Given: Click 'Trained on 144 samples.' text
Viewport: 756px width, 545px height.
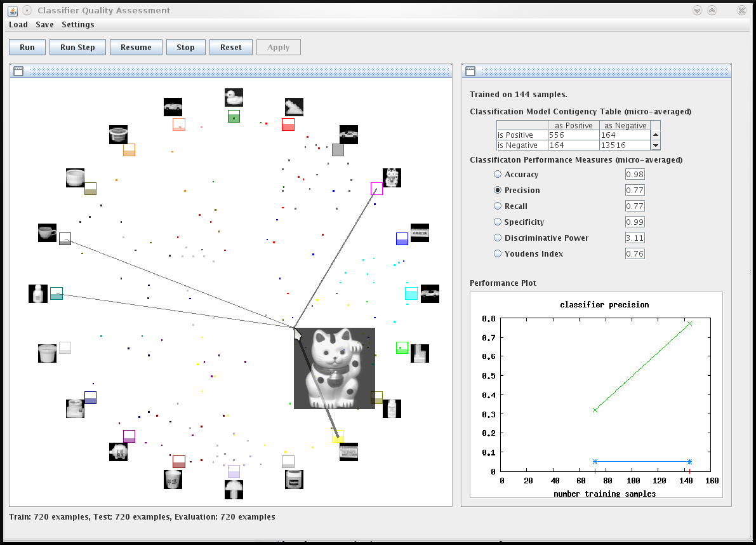Looking at the screenshot, I should (x=519, y=95).
